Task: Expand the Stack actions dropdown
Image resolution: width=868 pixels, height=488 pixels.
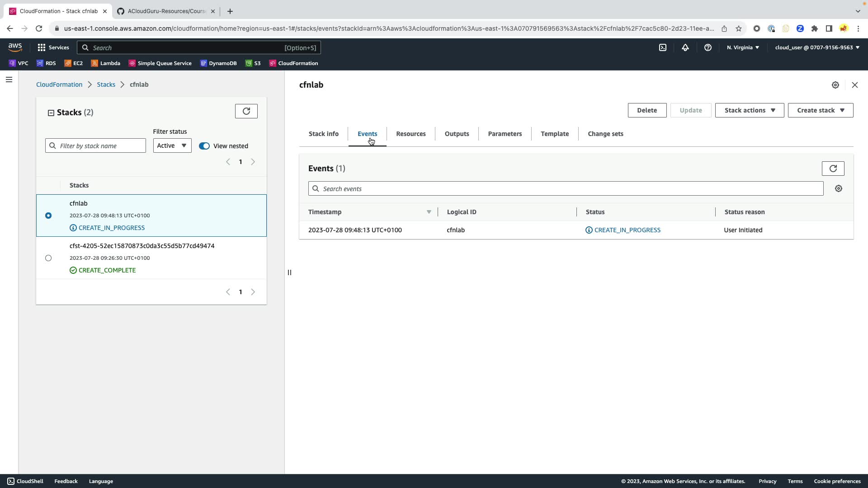Action: [749, 110]
